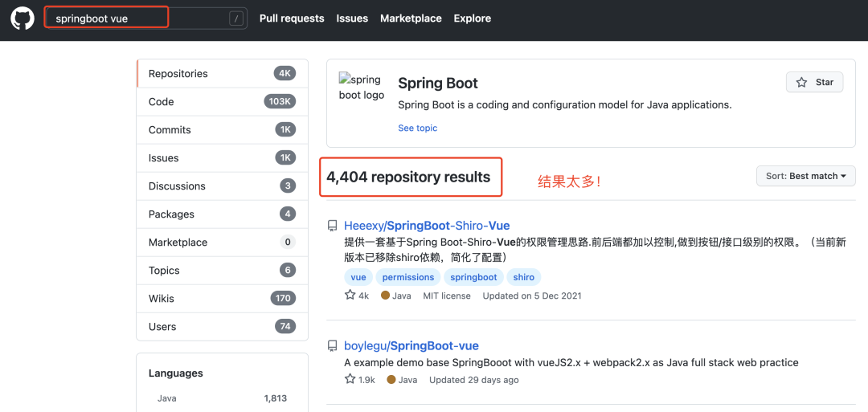Star the Spring Boot topic
Screen dimensions: 868x412
pos(814,83)
